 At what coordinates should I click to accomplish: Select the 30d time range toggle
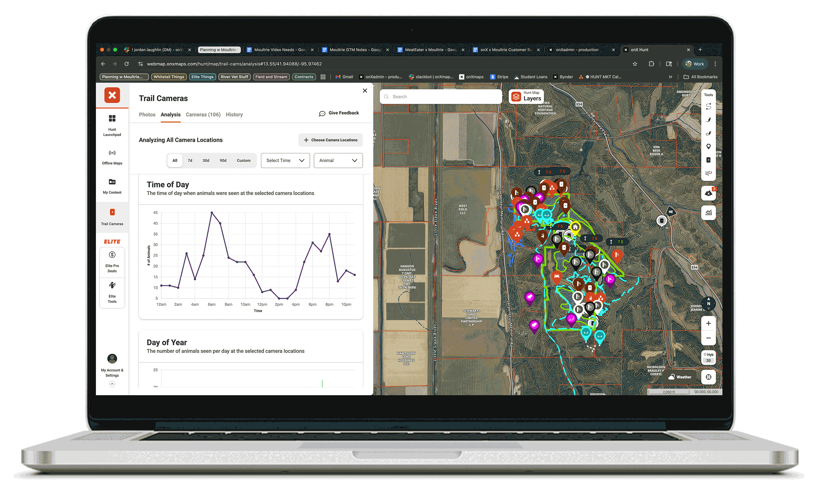[206, 161]
